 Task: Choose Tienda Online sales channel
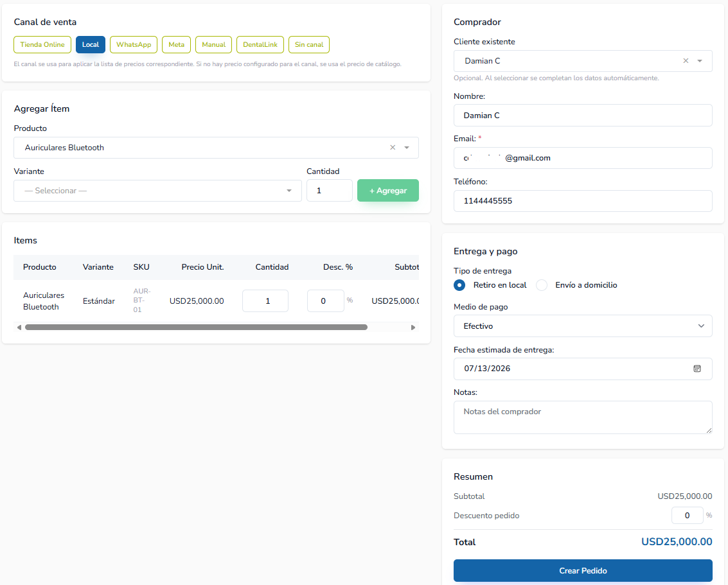[x=42, y=44]
